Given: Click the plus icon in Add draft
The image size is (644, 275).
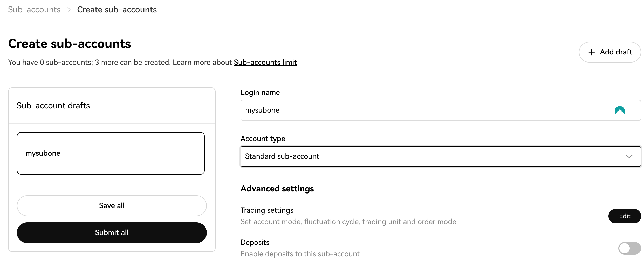Looking at the screenshot, I should point(592,52).
